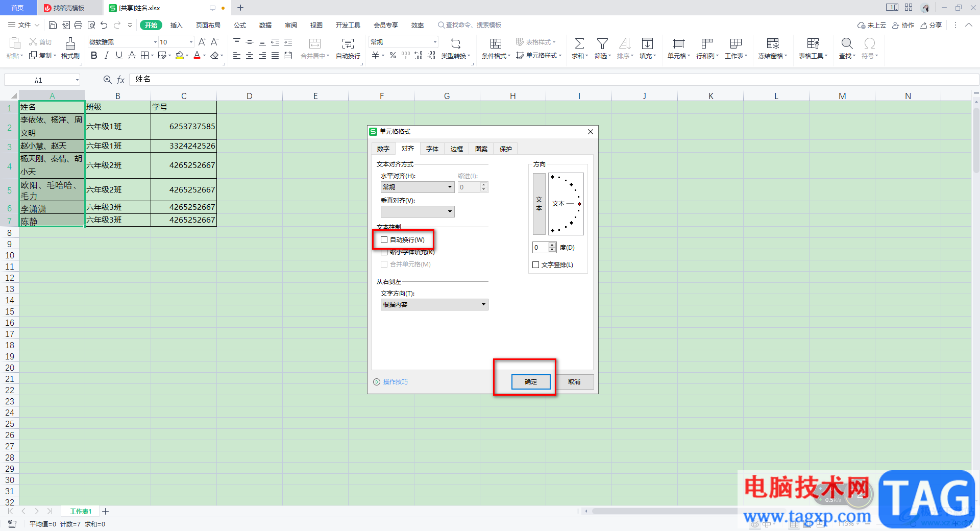
Task: Open the Vertical Alignment (垂直对齐) dropdown
Action: (418, 211)
